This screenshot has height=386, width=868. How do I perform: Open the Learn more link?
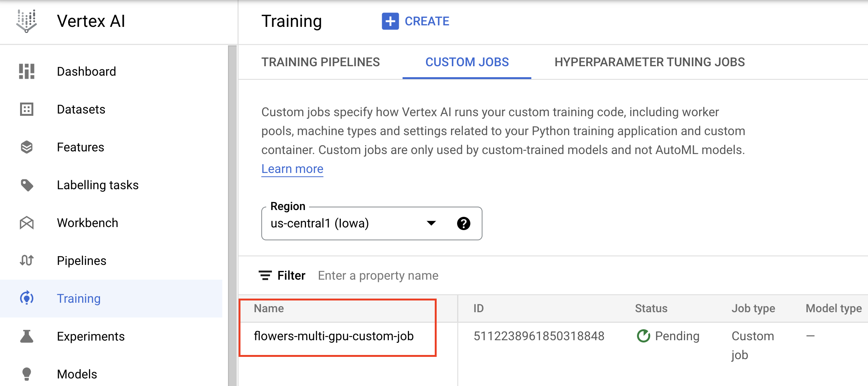(292, 169)
